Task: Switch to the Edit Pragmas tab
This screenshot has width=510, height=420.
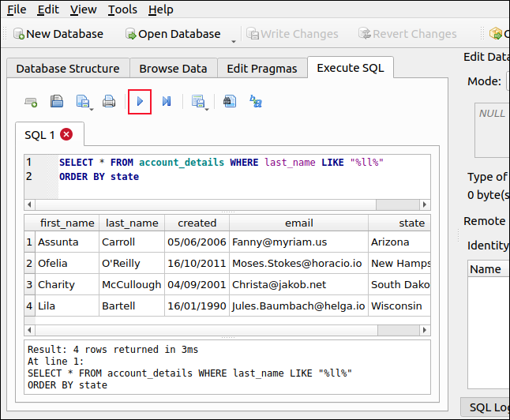Action: tap(261, 69)
